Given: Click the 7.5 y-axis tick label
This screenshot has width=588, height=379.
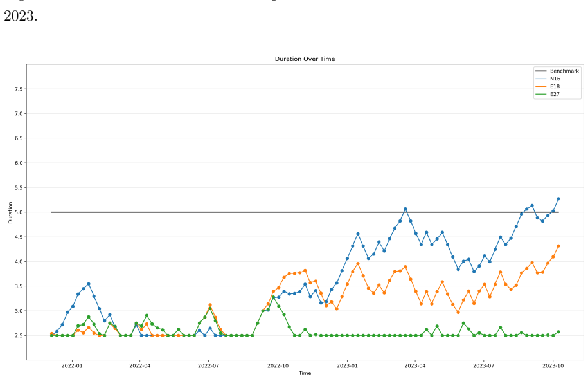Looking at the screenshot, I should [x=19, y=89].
